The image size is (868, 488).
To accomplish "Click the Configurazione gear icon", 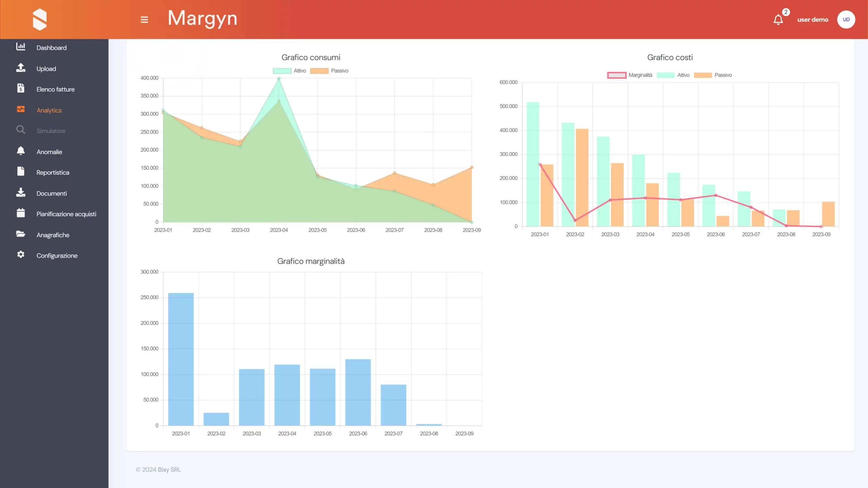I will (21, 255).
